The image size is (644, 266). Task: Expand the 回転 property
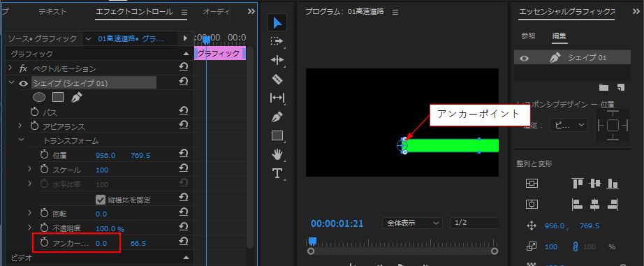click(x=29, y=213)
